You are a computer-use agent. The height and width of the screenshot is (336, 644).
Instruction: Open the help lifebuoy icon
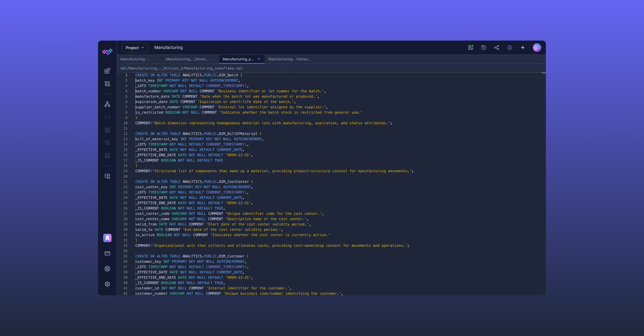[107, 269]
